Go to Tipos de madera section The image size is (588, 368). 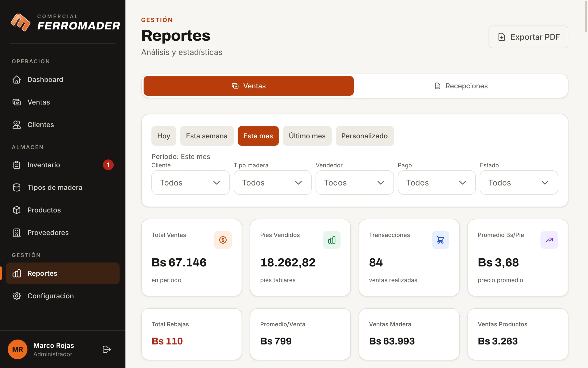pos(63,187)
